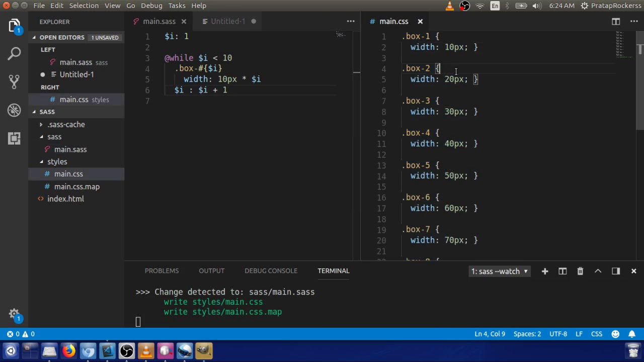The width and height of the screenshot is (644, 362).
Task: Switch to the Untitled-1 editor tab
Action: tap(228, 21)
